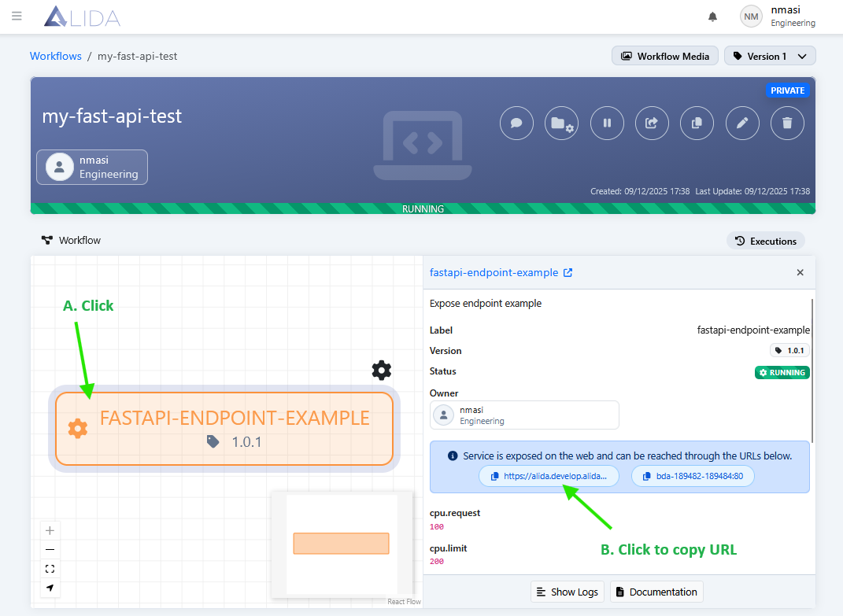Screen dimensions: 843x616
Task: Open the Executions history
Action: pos(766,242)
